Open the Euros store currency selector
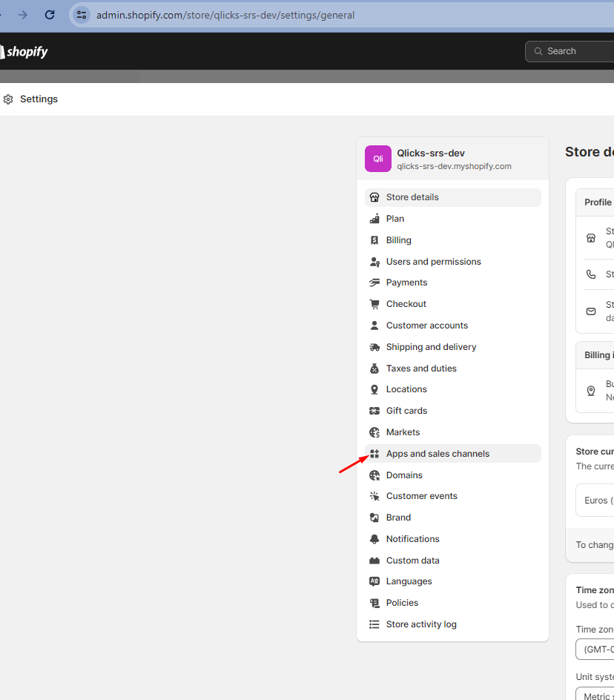 pos(595,500)
